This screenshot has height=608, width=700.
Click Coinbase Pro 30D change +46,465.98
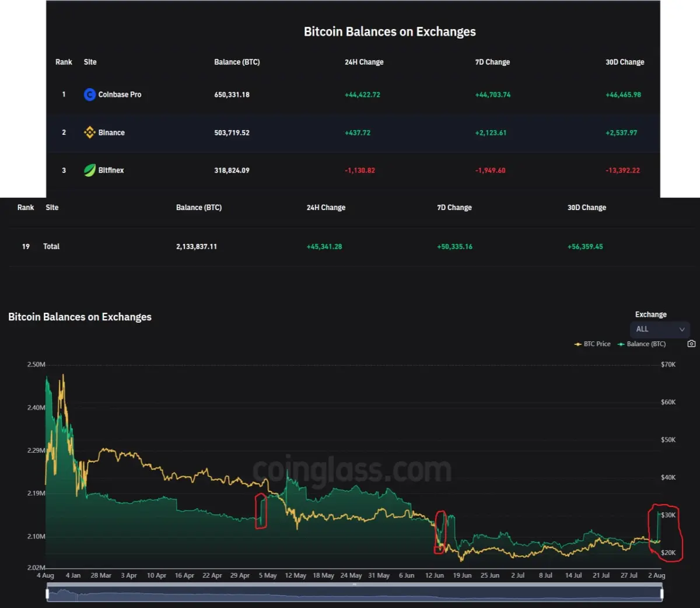click(623, 95)
